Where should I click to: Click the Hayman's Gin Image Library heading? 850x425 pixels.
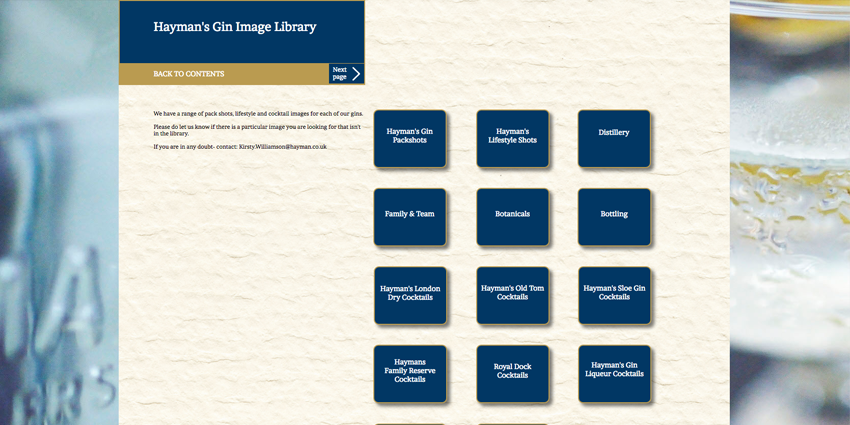pos(235,27)
